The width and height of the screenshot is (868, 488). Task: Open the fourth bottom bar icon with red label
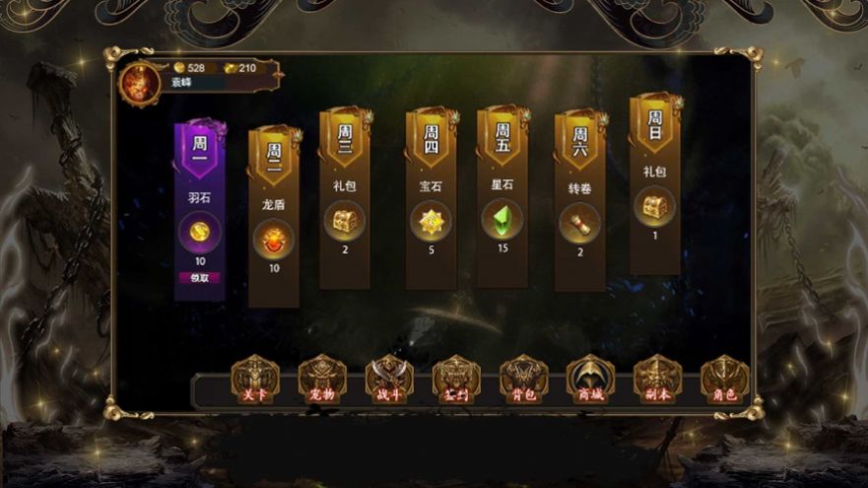coord(456,379)
